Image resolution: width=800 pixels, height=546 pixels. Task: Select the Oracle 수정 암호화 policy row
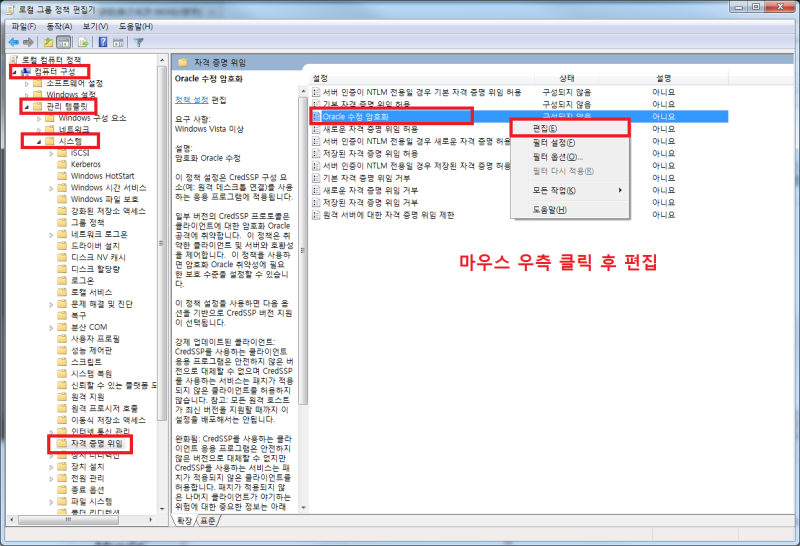519,117
